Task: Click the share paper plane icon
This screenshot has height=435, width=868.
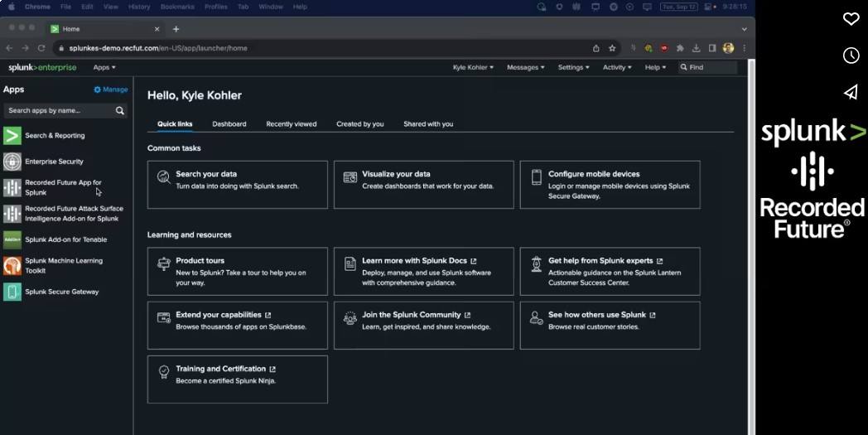Action: tap(851, 92)
